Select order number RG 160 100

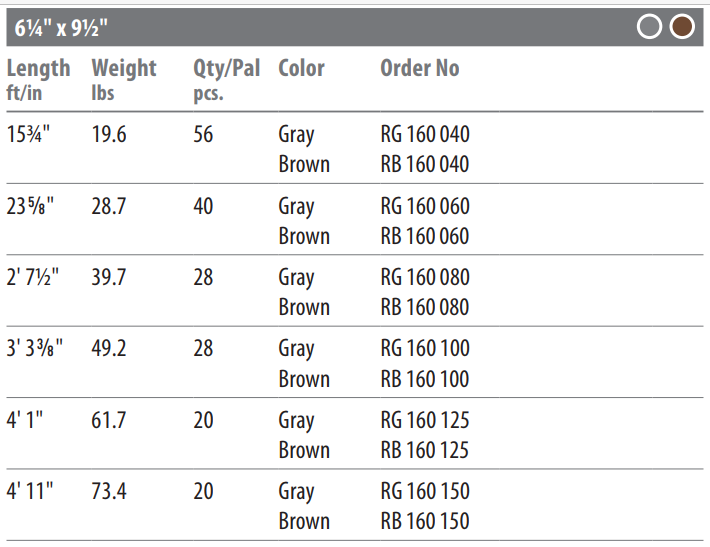pos(425,349)
